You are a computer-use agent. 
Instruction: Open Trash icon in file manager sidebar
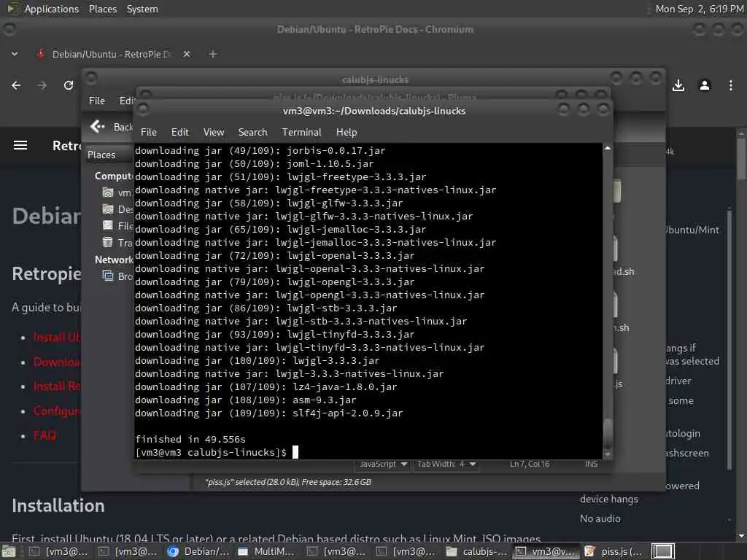click(108, 242)
